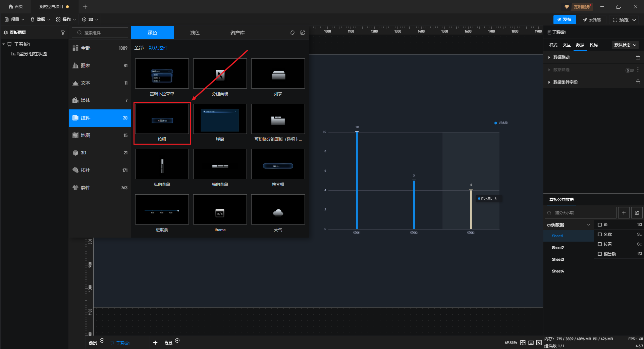Click the edit icon in 看板公共数据

pos(637,213)
